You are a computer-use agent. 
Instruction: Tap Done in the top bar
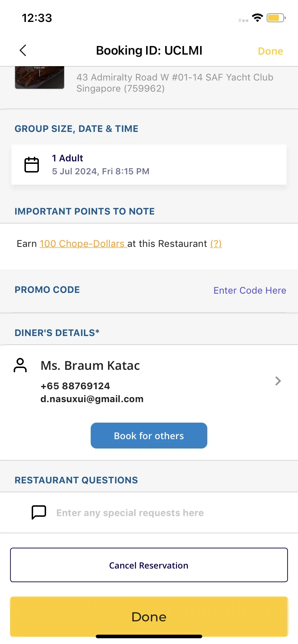pyautogui.click(x=271, y=51)
